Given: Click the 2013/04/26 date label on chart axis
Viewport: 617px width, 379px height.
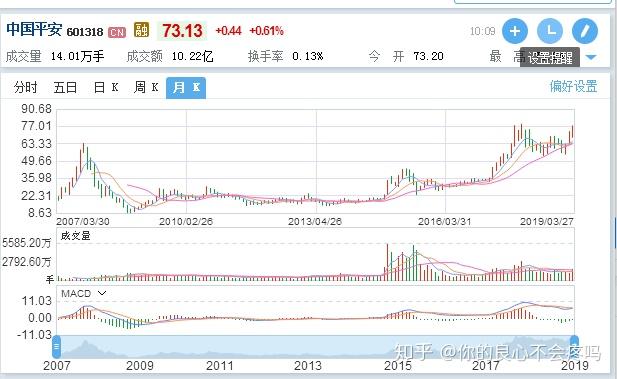Looking at the screenshot, I should tap(315, 222).
